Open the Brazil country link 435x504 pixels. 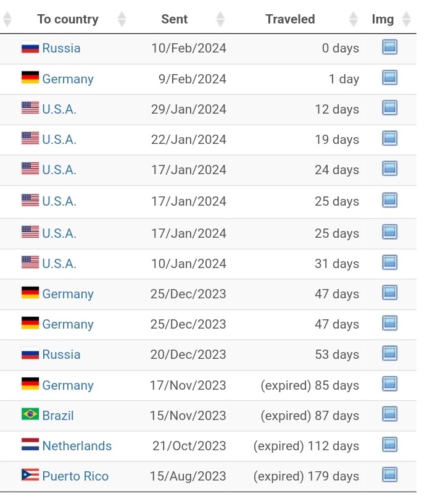pyautogui.click(x=58, y=416)
